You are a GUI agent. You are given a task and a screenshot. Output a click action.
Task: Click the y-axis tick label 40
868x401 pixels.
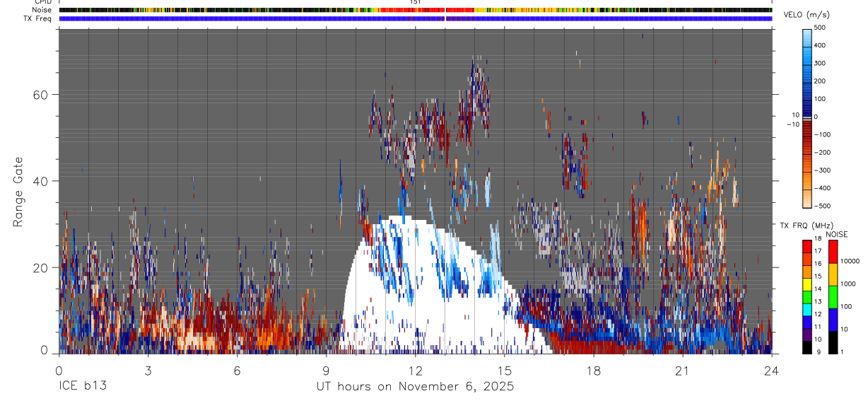pyautogui.click(x=40, y=181)
